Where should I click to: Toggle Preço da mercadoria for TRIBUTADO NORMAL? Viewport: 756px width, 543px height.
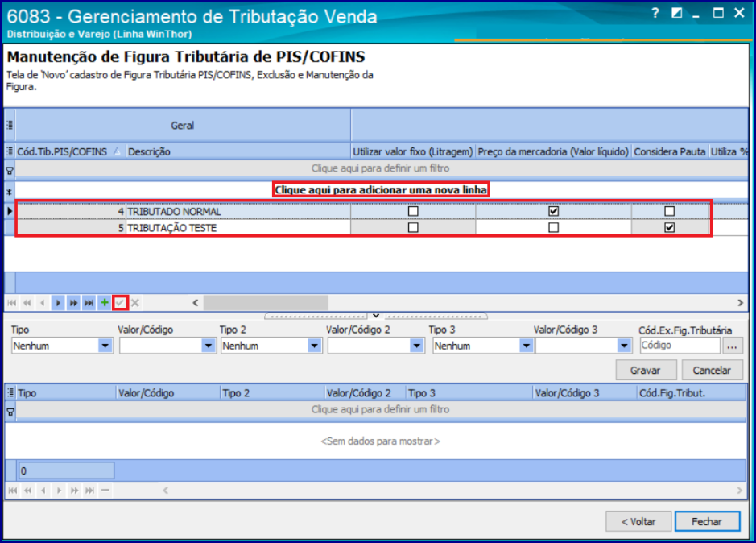553,211
